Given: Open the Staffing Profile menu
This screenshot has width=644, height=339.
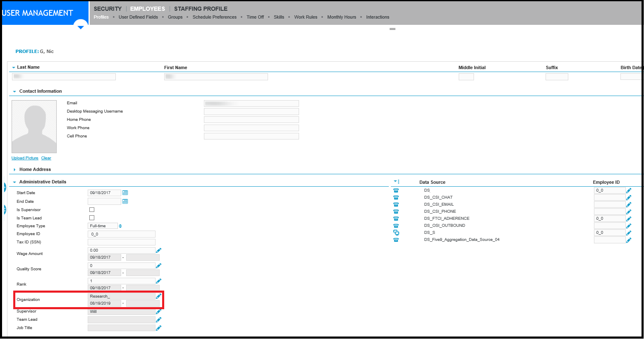Looking at the screenshot, I should click(x=201, y=9).
